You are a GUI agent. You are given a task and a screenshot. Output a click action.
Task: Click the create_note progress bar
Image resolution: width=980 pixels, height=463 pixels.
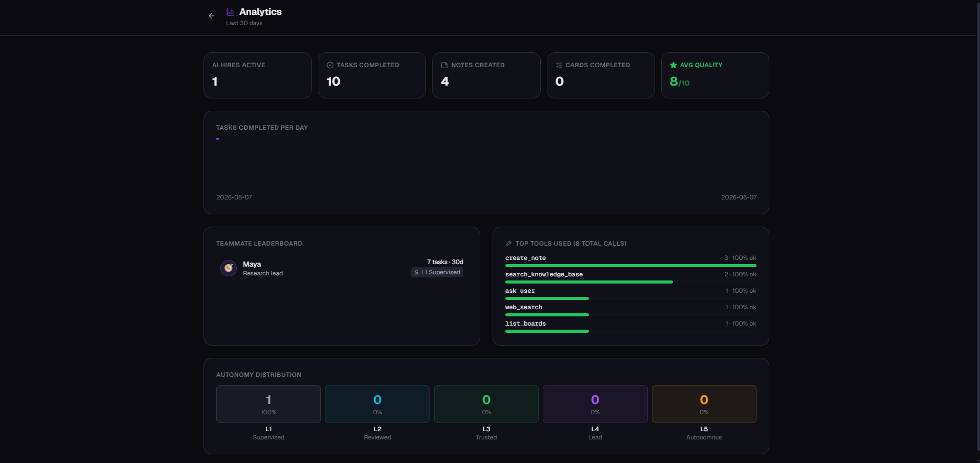tap(631, 266)
